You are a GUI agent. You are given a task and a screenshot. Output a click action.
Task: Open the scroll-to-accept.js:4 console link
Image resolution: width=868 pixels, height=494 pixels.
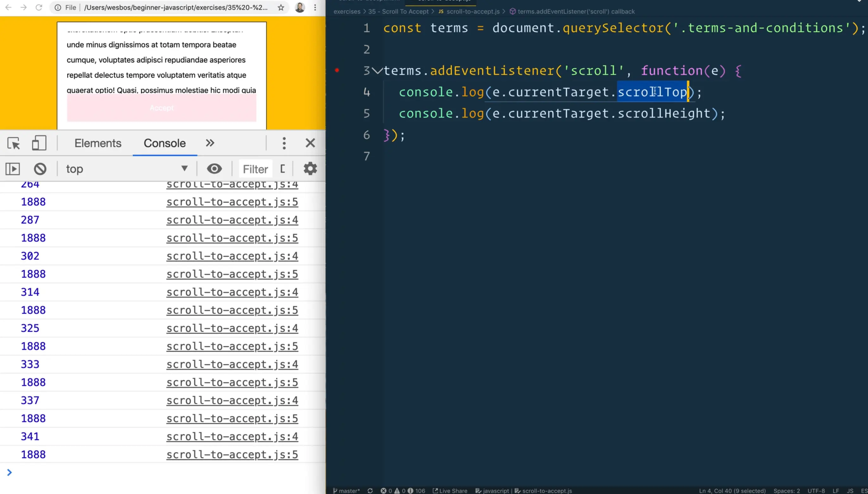(232, 219)
